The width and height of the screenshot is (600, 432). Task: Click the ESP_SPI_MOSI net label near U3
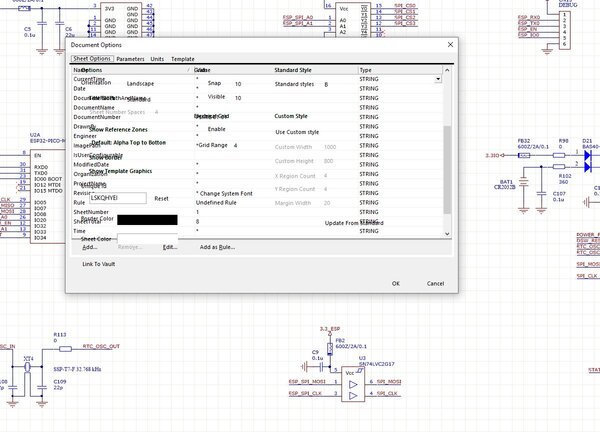[x=307, y=381]
